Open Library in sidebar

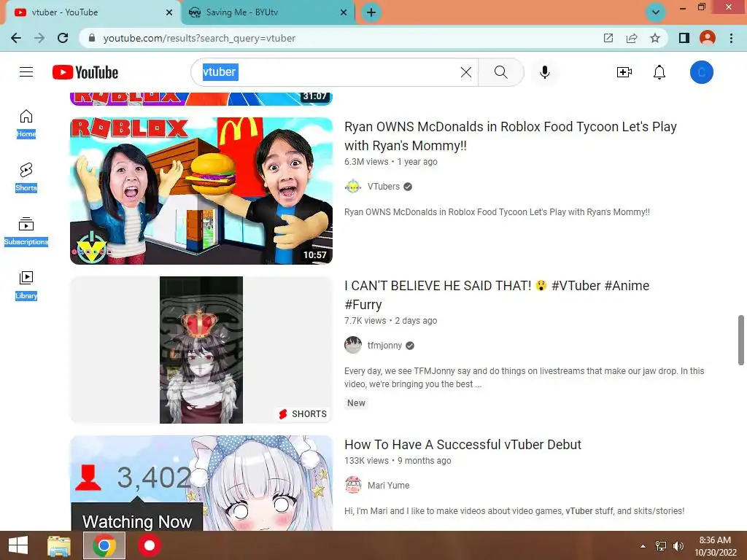tap(26, 285)
